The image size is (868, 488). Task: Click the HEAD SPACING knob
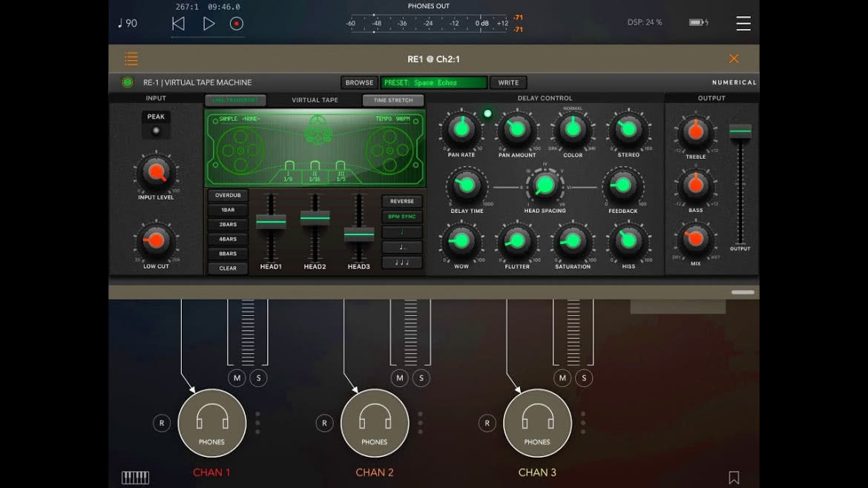[x=545, y=185]
